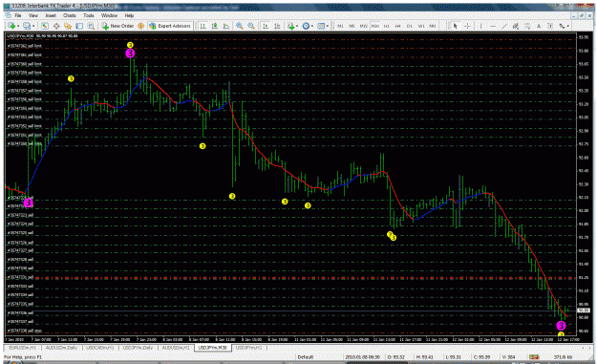Open the Navigator panel icon
The width and height of the screenshot is (597, 364).
68,26
